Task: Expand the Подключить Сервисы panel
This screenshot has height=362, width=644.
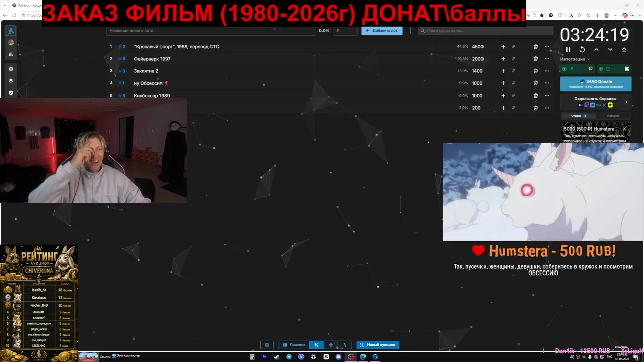Action: (596, 102)
